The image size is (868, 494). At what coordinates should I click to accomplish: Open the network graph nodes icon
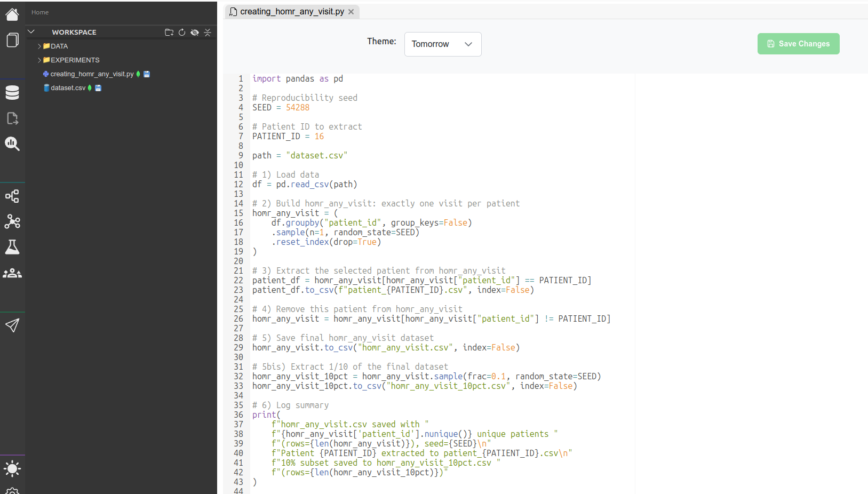[12, 221]
